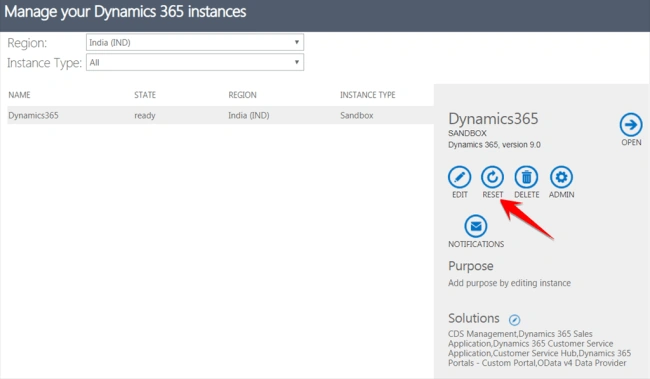Click the DELETE label text
Screen dimensions: 650x379
point(527,194)
